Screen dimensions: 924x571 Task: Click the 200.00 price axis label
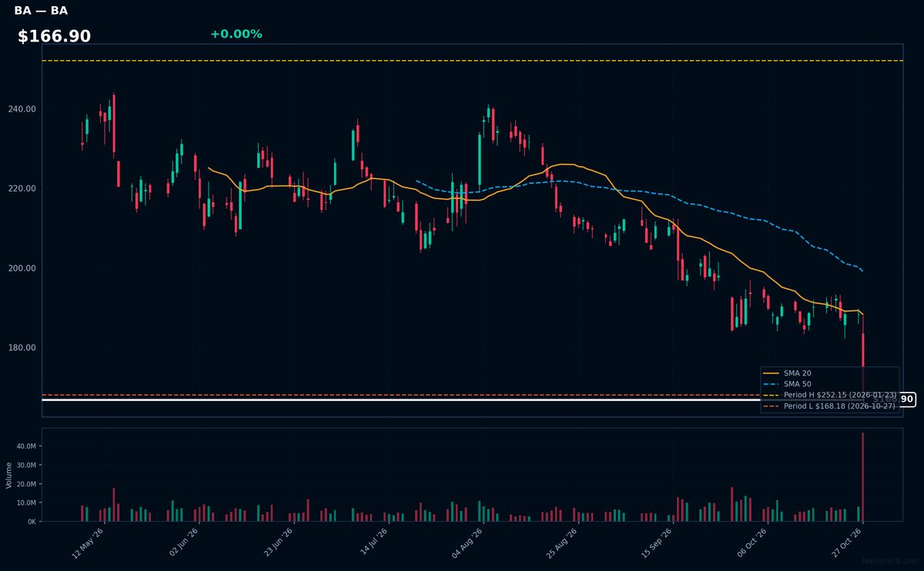[23, 269]
